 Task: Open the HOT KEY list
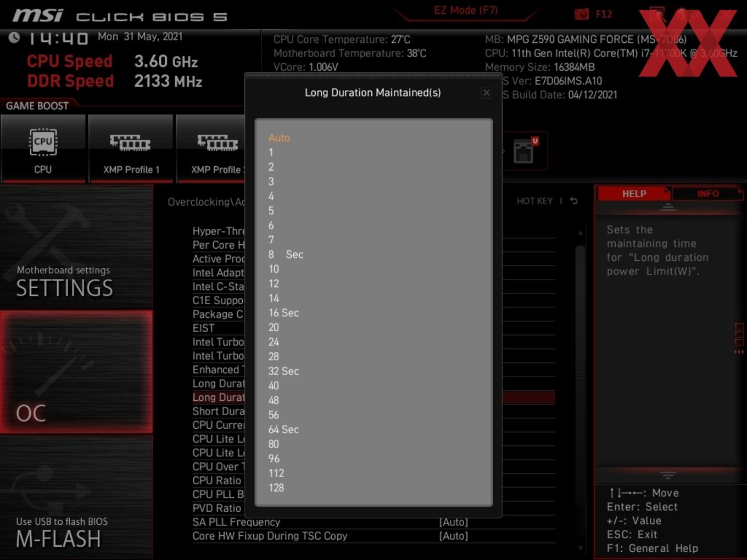coord(534,201)
